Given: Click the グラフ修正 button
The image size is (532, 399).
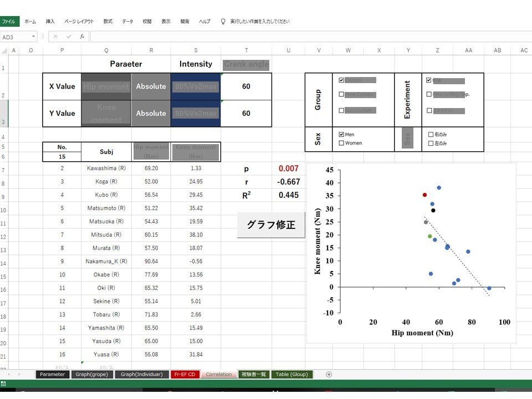Looking at the screenshot, I should pyautogui.click(x=271, y=225).
